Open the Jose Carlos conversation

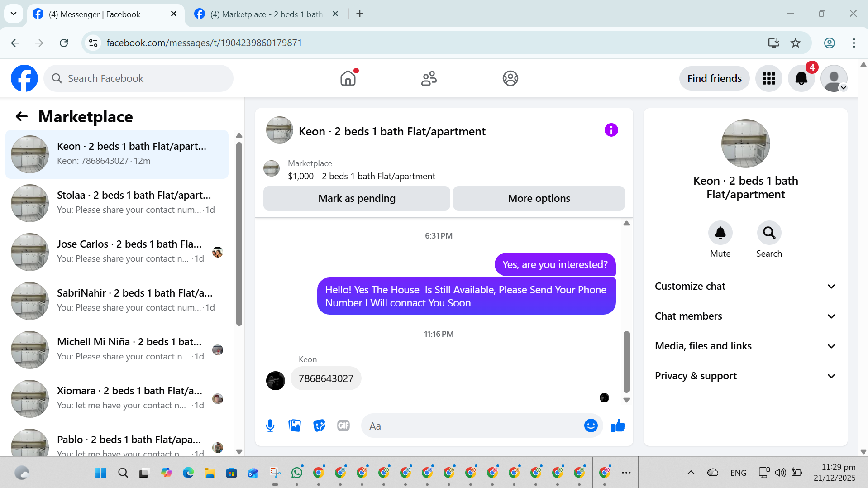[117, 252]
